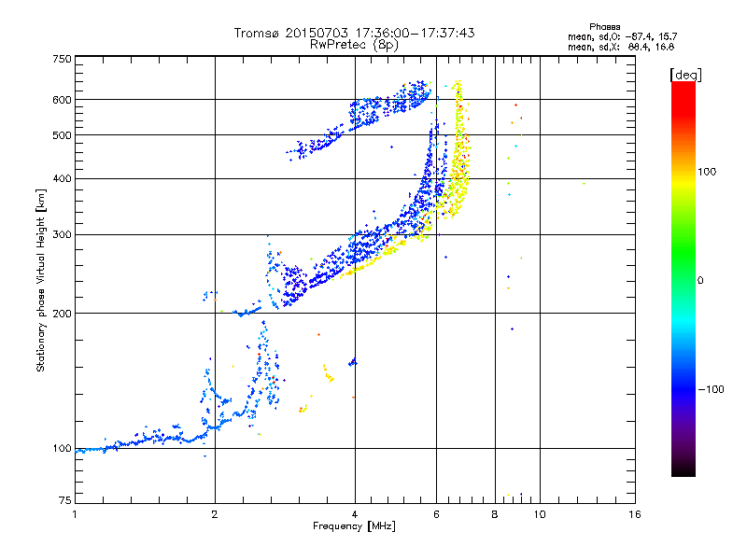The width and height of the screenshot is (747, 560).
Task: Click the colorbar tick label "-100"
Action: coord(711,389)
